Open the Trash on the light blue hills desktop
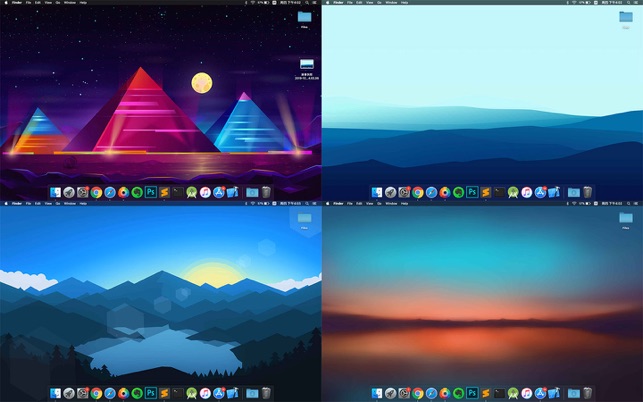The height and width of the screenshot is (402, 643). click(x=588, y=191)
